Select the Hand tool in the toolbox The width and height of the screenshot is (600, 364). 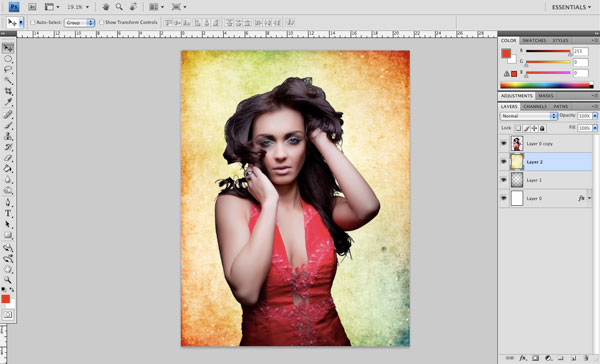coord(8,269)
